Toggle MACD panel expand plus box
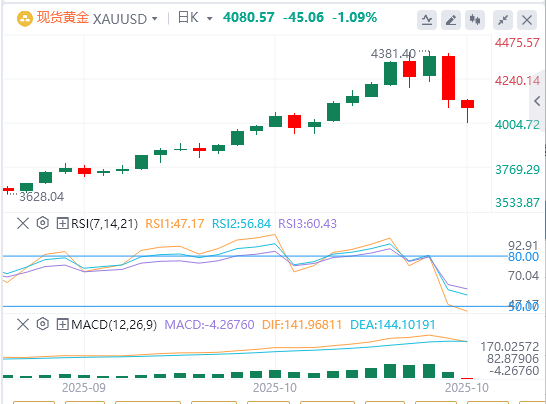 click(x=62, y=325)
